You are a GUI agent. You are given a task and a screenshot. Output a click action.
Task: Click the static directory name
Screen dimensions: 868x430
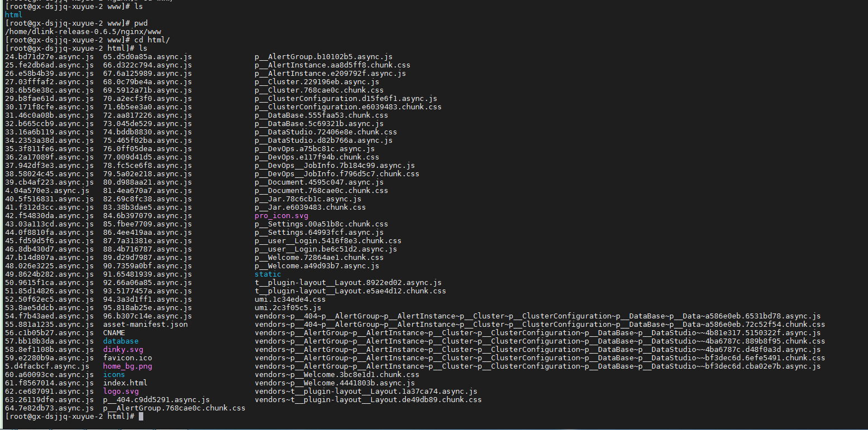tap(268, 274)
